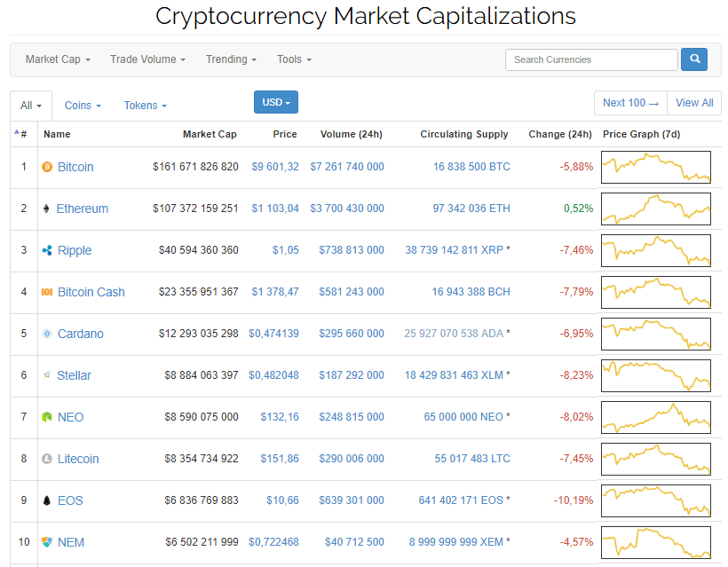
Task: Click the EOS logo icon
Action: pyautogui.click(x=47, y=500)
